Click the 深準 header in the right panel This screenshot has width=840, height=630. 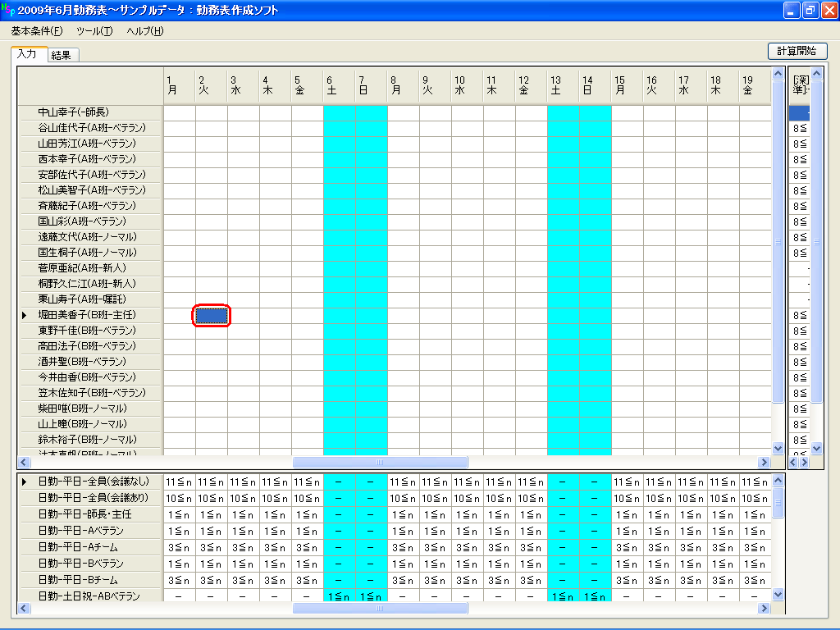(799, 85)
